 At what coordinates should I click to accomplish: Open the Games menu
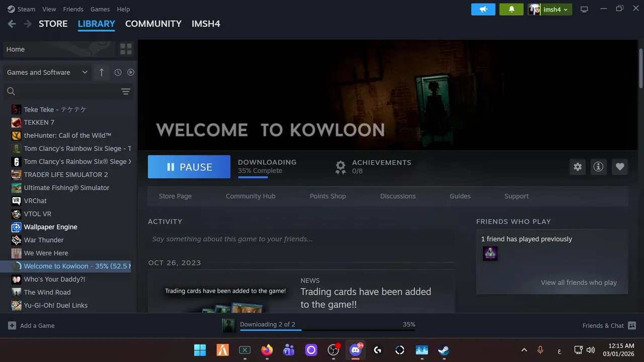100,9
